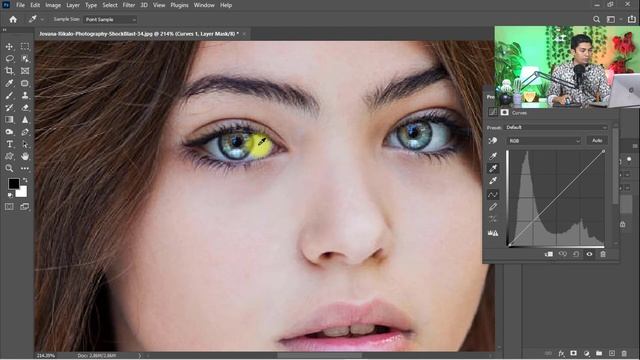The height and width of the screenshot is (360, 640).
Task: Create a new layer icon
Action: [611, 353]
